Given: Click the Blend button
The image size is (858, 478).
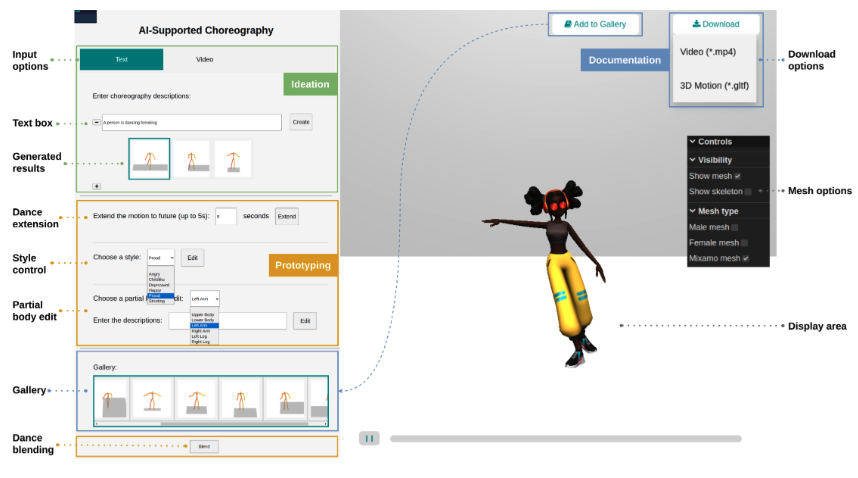Looking at the screenshot, I should [x=204, y=447].
